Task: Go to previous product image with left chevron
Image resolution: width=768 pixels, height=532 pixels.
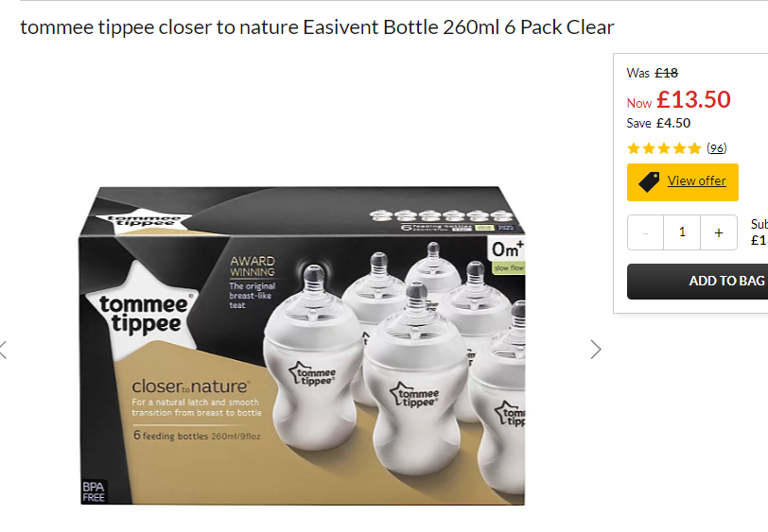Action: click(3, 350)
